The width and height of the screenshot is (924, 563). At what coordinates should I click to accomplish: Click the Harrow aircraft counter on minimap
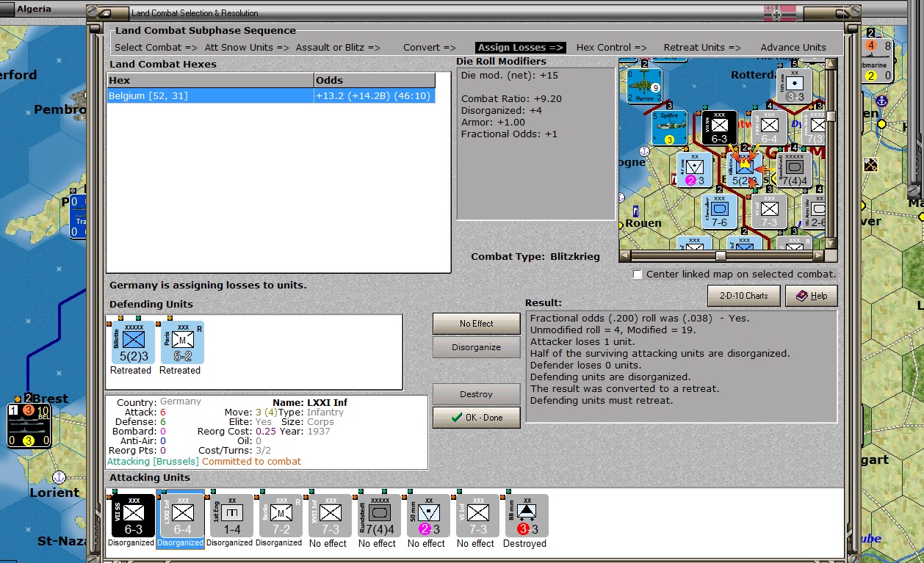click(645, 86)
